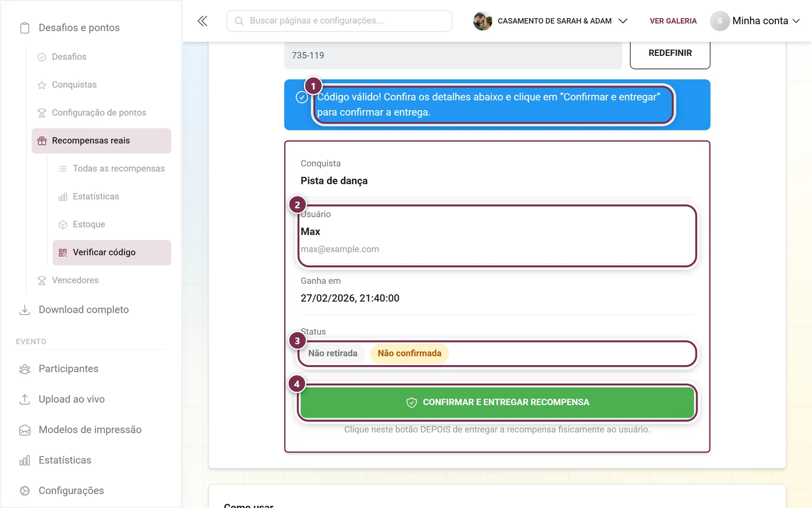812x508 pixels.
Task: Click the wedding event avatar thumbnail
Action: click(483, 21)
